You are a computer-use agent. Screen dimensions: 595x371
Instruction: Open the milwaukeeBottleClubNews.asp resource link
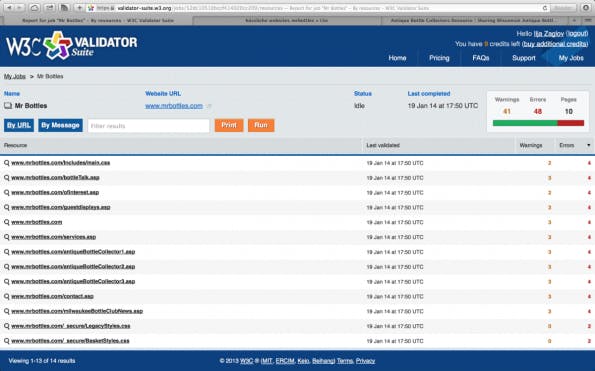tap(77, 311)
